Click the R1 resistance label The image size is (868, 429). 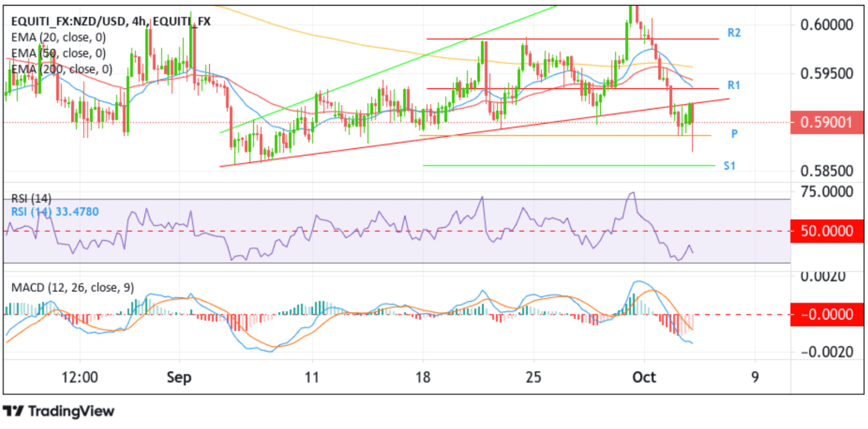[x=733, y=85]
